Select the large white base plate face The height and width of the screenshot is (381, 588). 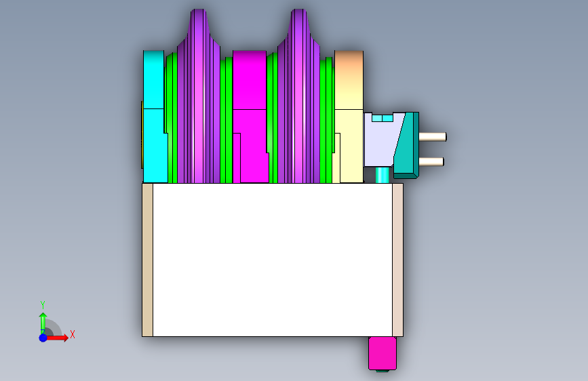(273, 260)
